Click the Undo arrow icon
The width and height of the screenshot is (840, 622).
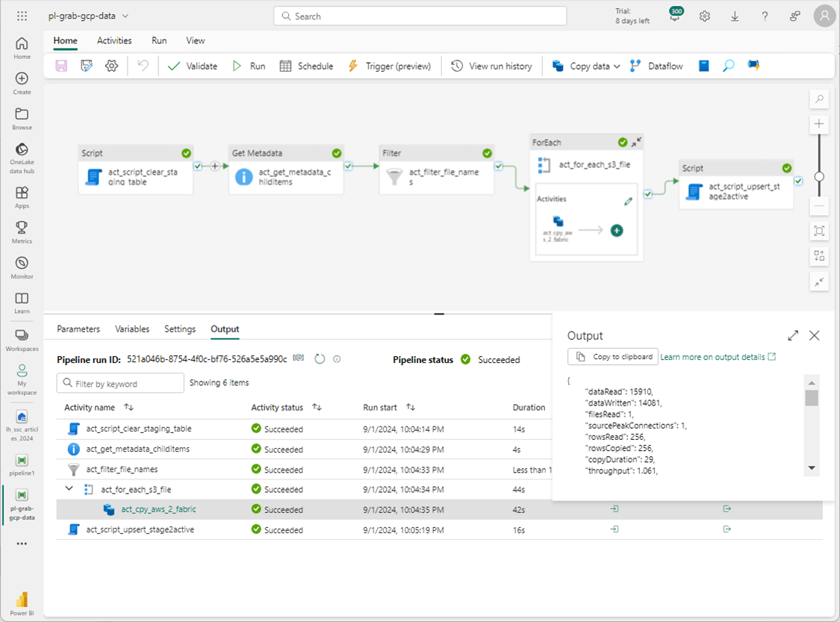click(x=143, y=66)
